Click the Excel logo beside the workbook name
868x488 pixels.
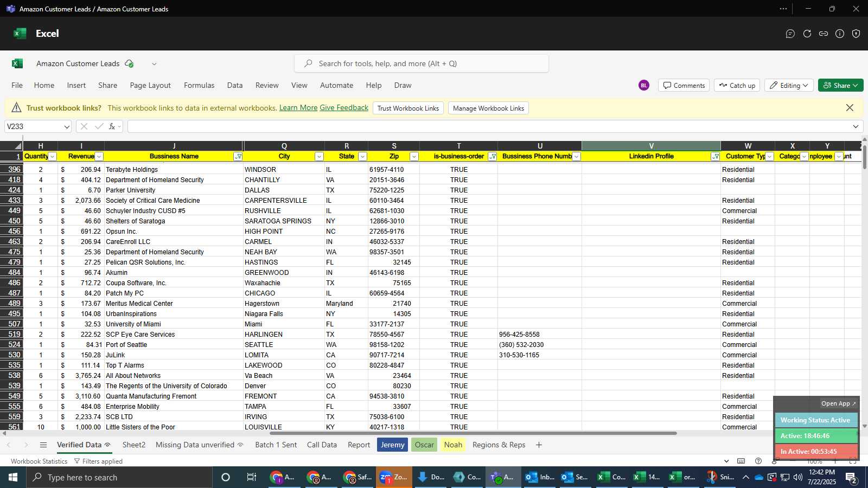[17, 63]
